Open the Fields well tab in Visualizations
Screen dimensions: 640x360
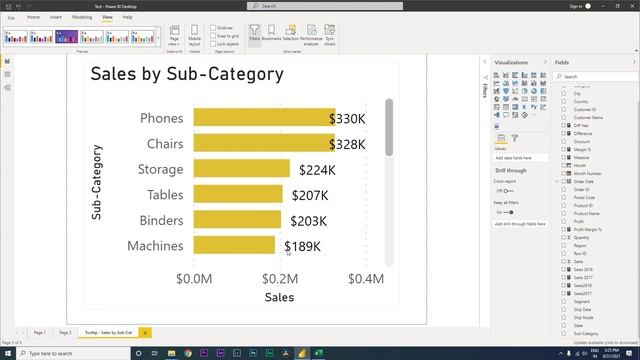501,138
